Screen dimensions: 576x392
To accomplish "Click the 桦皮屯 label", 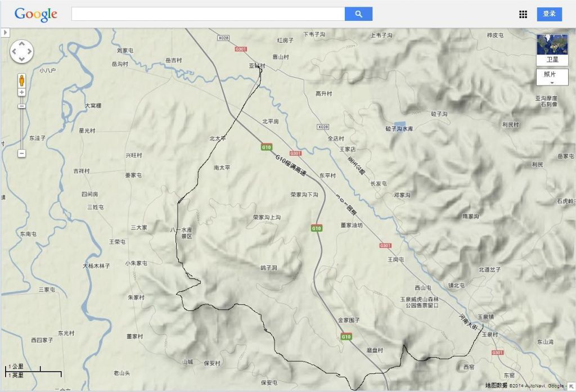I will (495, 35).
